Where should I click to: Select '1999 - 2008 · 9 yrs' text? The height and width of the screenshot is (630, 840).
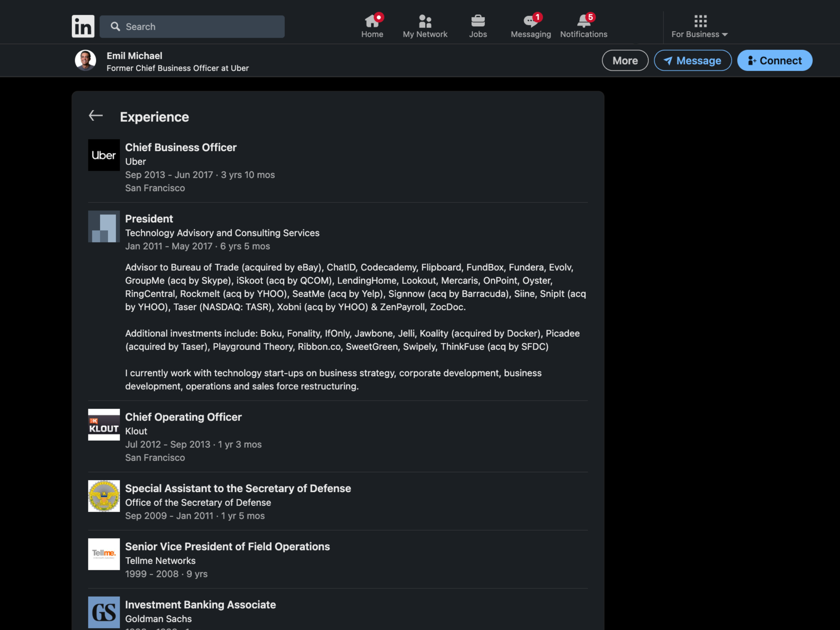pyautogui.click(x=166, y=574)
